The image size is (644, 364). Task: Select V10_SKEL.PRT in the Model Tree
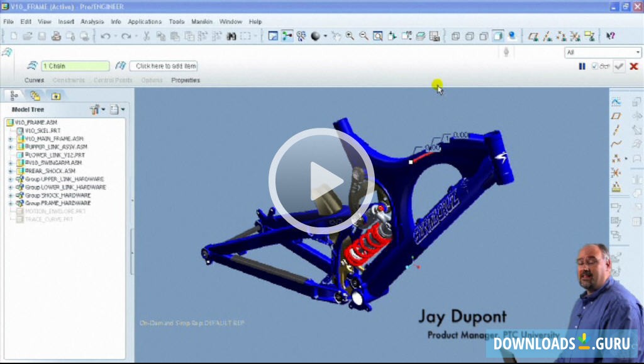tap(43, 130)
